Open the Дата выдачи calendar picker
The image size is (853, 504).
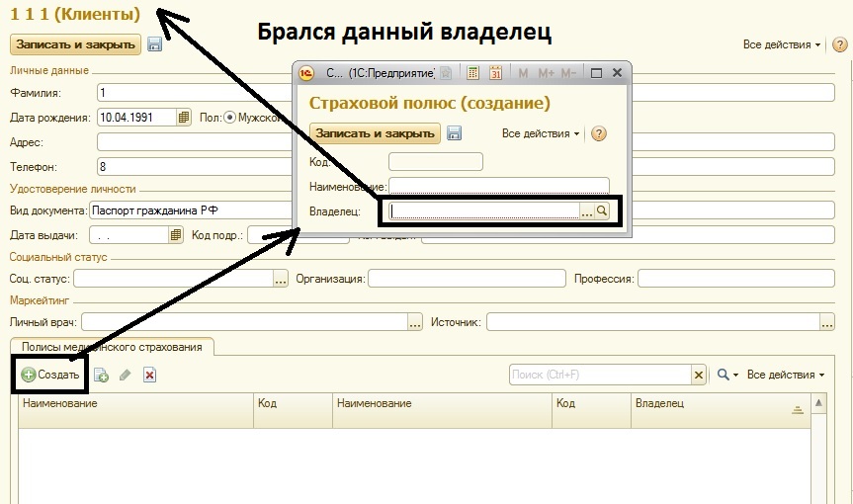pos(176,235)
